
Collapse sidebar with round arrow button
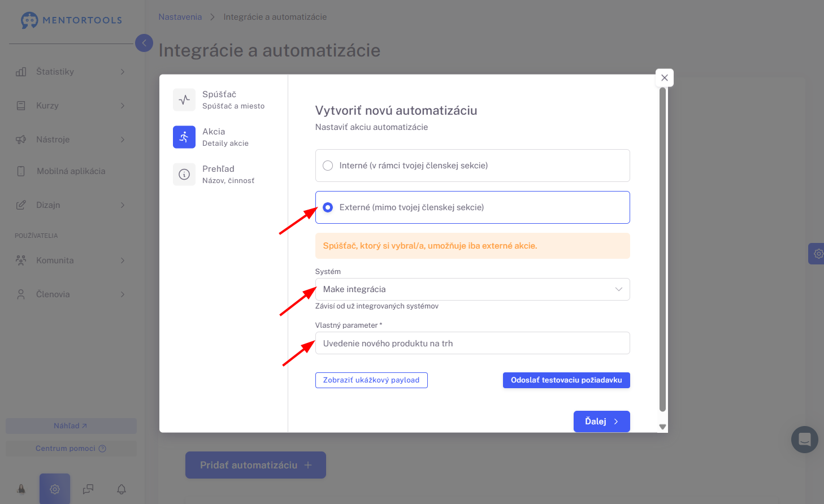[144, 43]
